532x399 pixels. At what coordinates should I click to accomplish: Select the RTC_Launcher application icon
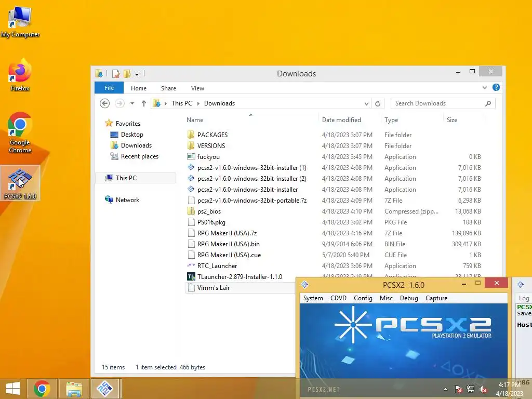[x=191, y=265]
